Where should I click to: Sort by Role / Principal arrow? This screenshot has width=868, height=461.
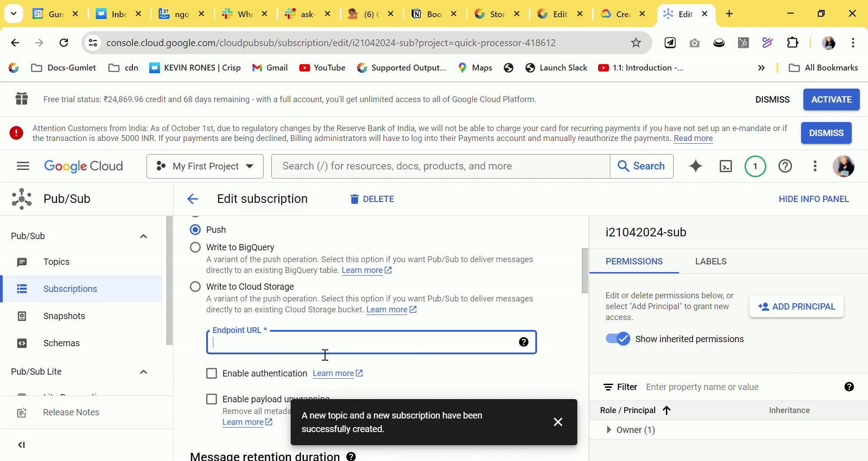666,410
